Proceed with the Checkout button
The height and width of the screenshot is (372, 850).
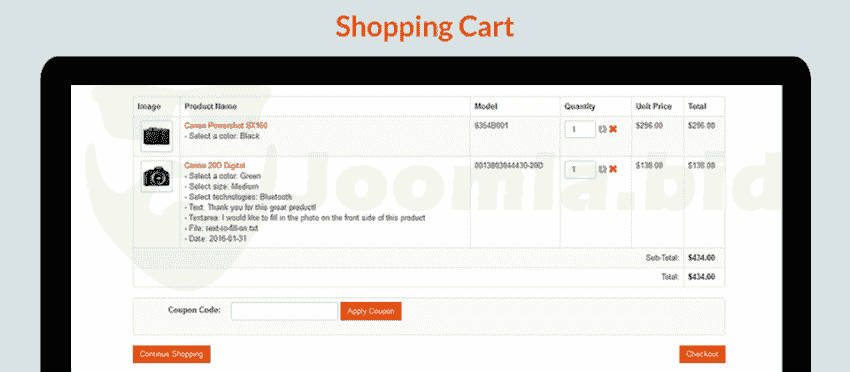pos(702,354)
